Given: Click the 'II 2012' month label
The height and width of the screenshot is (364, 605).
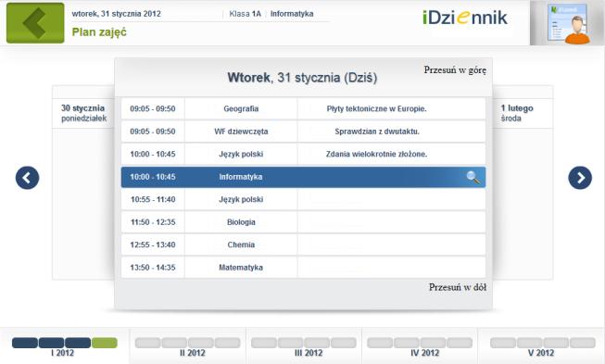Looking at the screenshot, I should 192,353.
